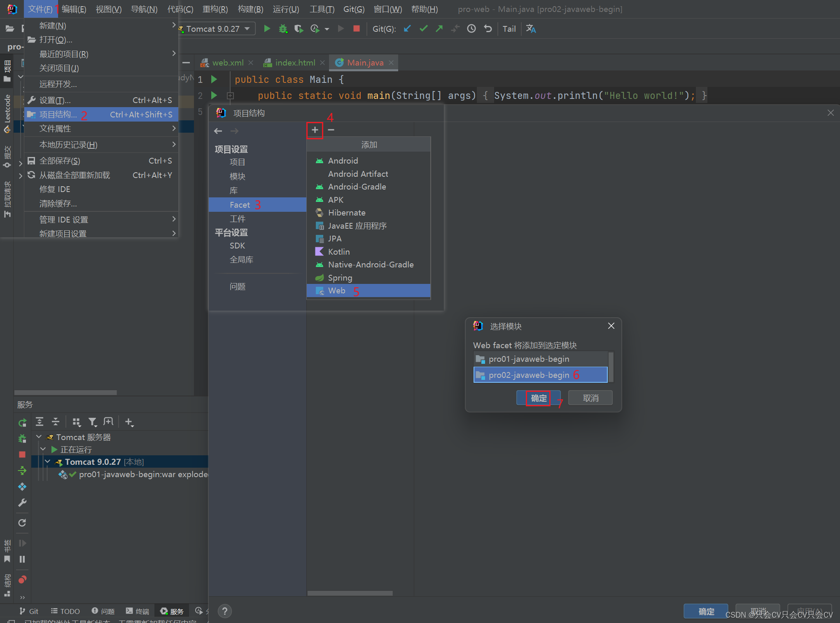Screen dimensions: 840x623
Task: Switch to index.html tab
Action: [294, 63]
